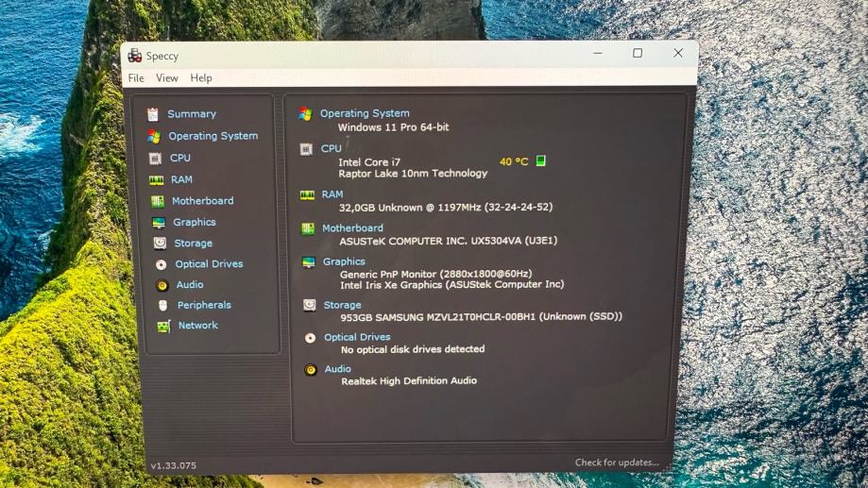Screen dimensions: 868x488
Task: Click the Operating System heading in summary pane
Action: 365,113
